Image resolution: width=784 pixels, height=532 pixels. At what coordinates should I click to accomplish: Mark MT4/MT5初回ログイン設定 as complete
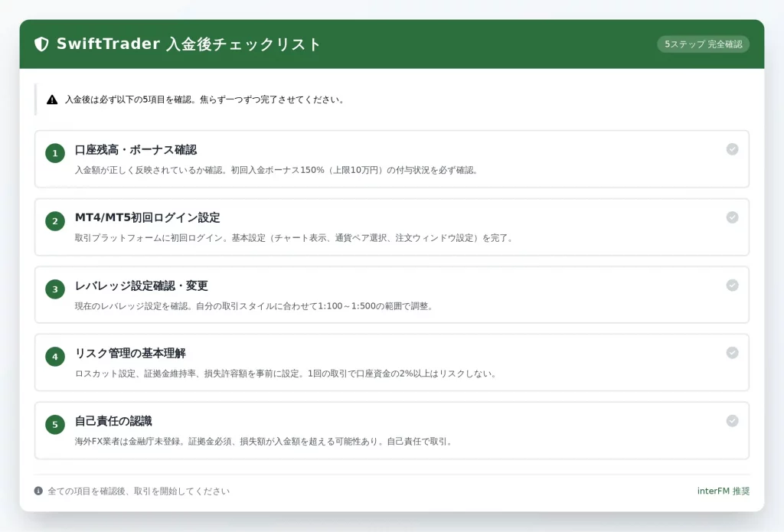732,217
